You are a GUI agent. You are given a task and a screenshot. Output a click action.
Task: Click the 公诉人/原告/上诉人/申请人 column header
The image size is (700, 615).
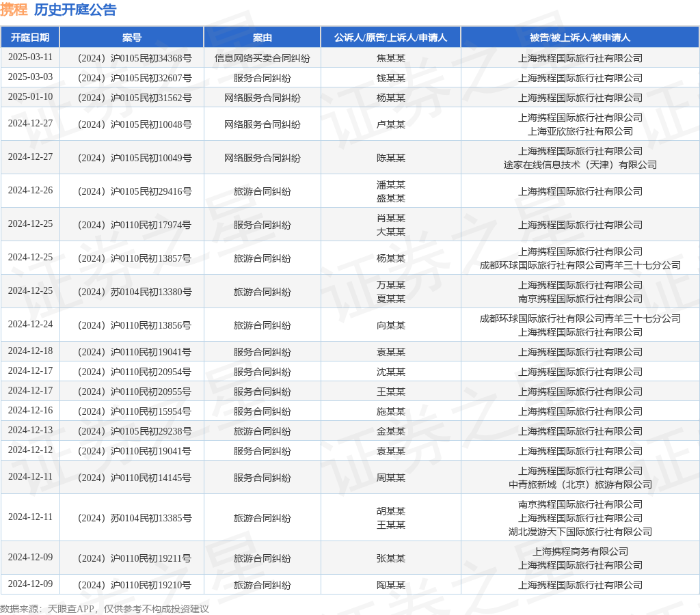click(x=390, y=38)
